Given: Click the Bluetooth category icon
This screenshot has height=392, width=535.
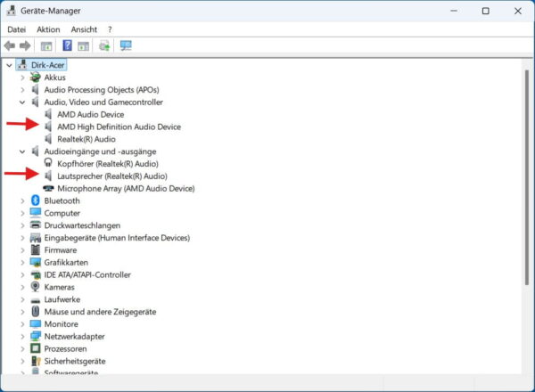Looking at the screenshot, I should 35,200.
